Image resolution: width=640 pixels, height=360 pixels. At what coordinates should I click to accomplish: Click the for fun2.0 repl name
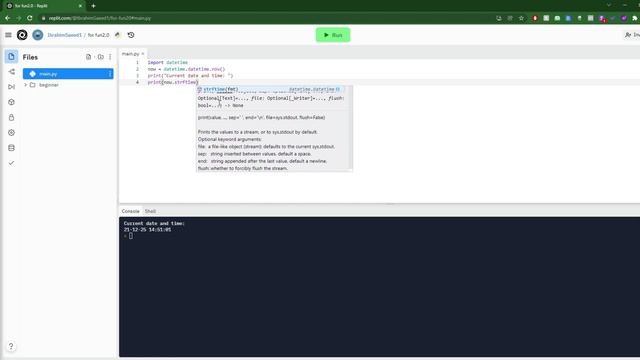98,35
